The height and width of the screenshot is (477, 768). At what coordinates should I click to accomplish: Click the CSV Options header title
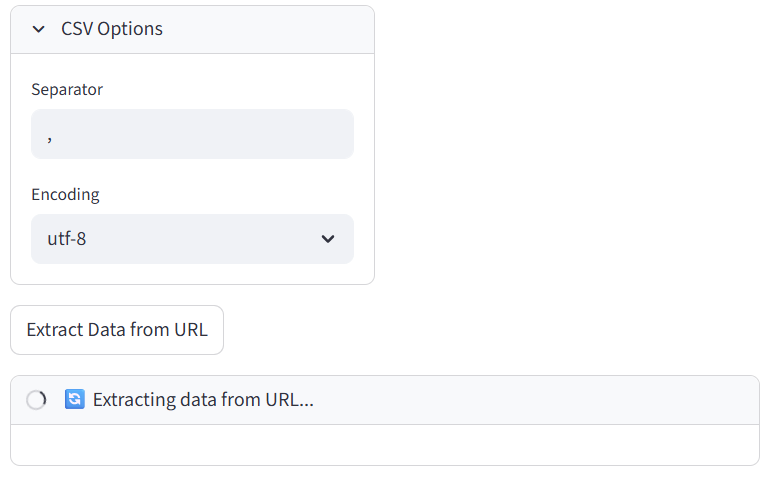(x=112, y=29)
